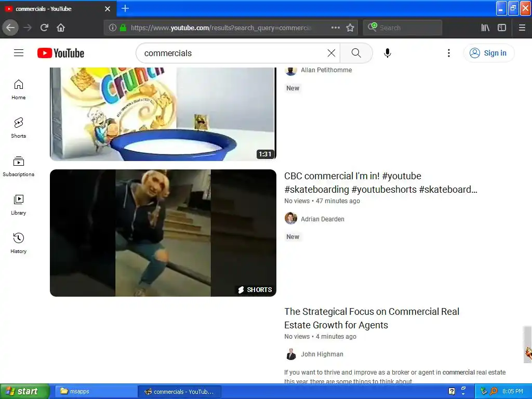Click 'No views • 47 minutes ago' text
Image resolution: width=532 pixels, height=399 pixels.
click(x=322, y=201)
